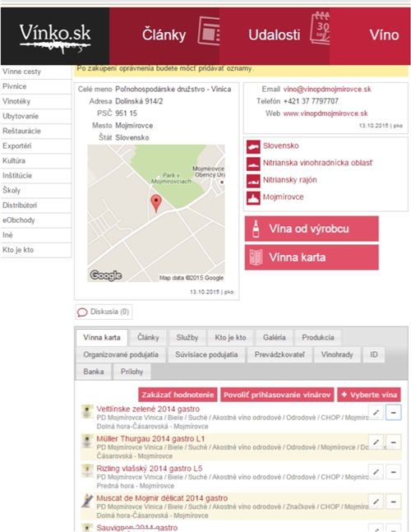Switch to the Galéria tab
The width and height of the screenshot is (411, 532).
click(x=275, y=338)
